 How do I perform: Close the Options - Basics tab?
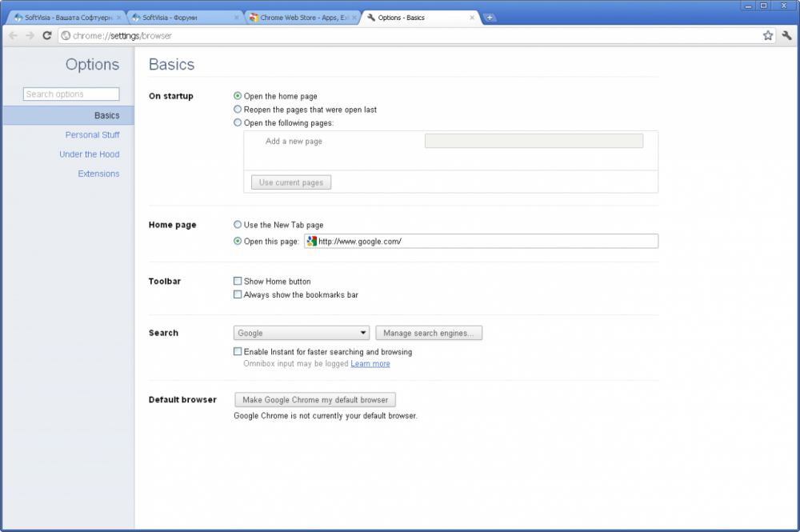tap(472, 18)
